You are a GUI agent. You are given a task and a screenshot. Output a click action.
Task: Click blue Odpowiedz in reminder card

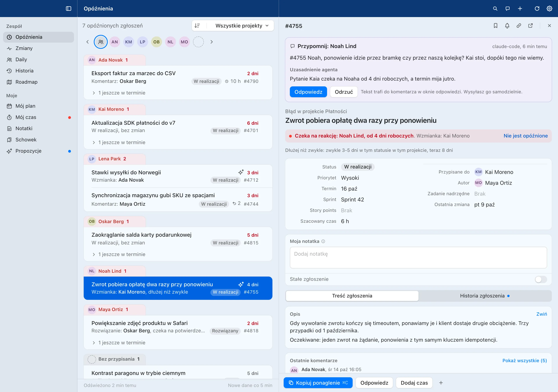[308, 92]
